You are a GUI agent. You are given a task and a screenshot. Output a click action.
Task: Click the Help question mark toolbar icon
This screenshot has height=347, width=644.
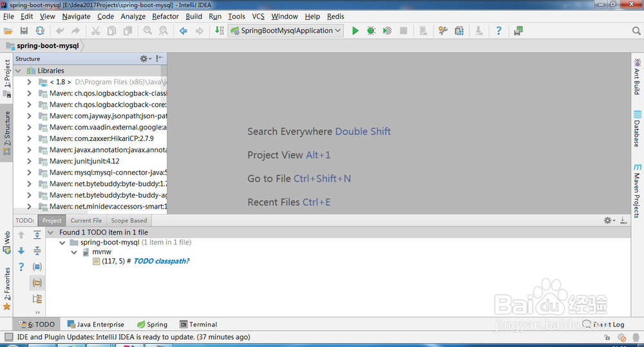point(498,31)
